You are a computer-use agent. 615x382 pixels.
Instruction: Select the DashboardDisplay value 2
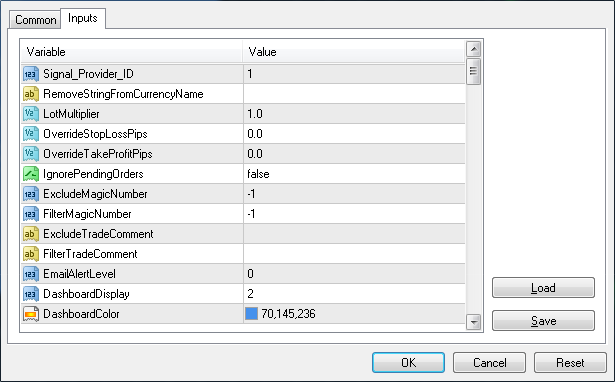coord(354,294)
